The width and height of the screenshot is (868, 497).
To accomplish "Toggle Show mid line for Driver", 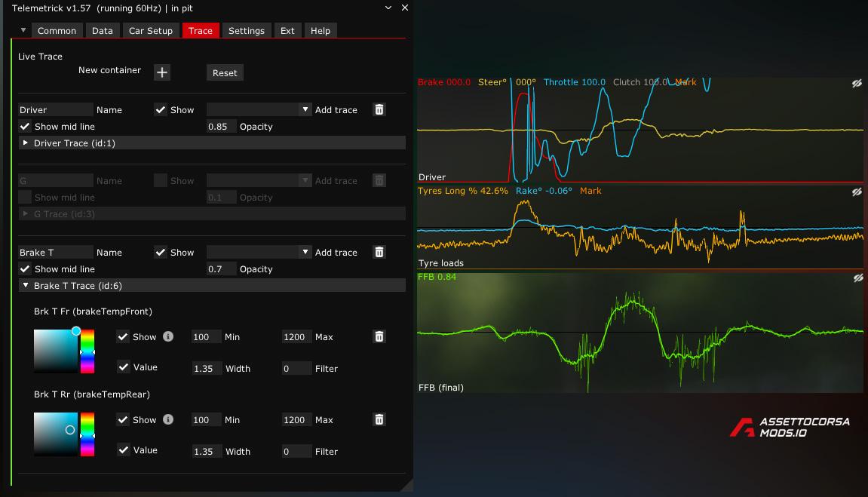I will coord(25,126).
